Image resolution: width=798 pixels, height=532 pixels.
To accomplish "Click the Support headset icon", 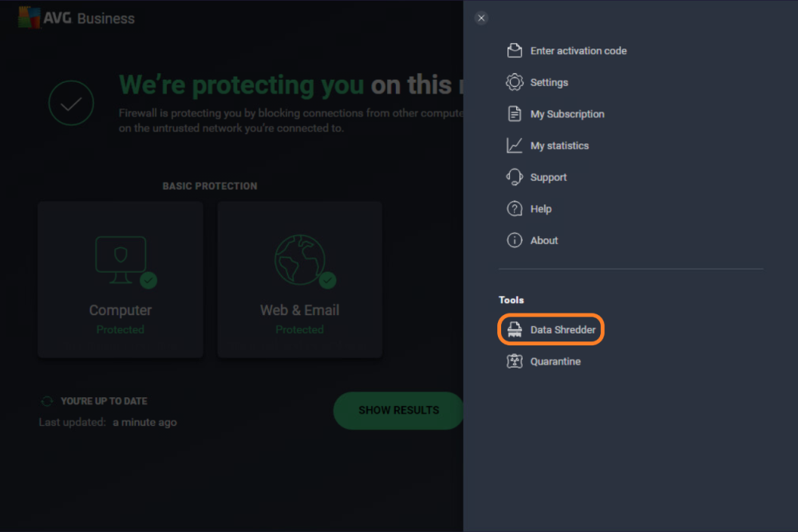I will tap(513, 176).
